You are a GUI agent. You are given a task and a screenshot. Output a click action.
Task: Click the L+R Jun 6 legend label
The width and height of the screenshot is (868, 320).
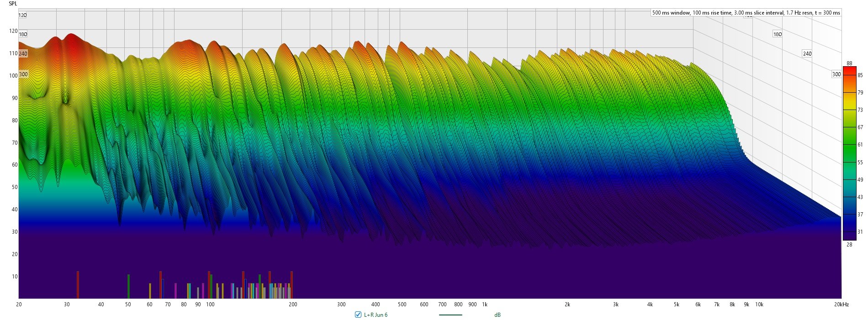[x=376, y=315]
